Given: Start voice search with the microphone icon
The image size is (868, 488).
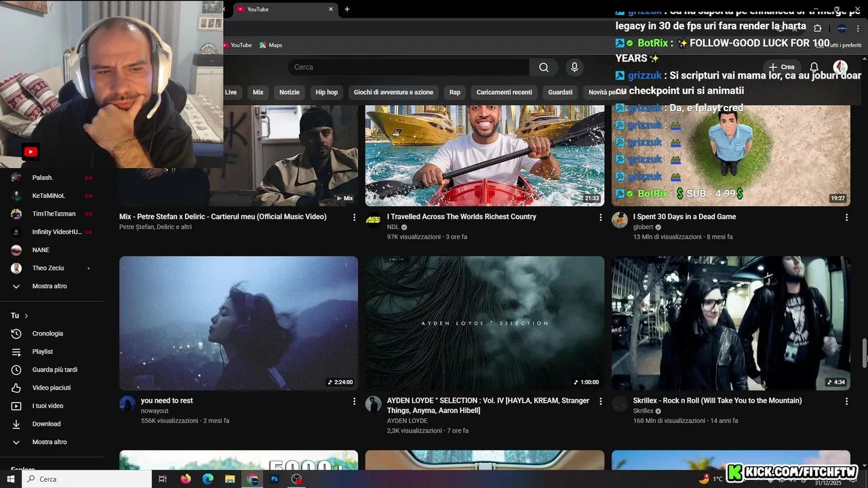Looking at the screenshot, I should click(574, 67).
